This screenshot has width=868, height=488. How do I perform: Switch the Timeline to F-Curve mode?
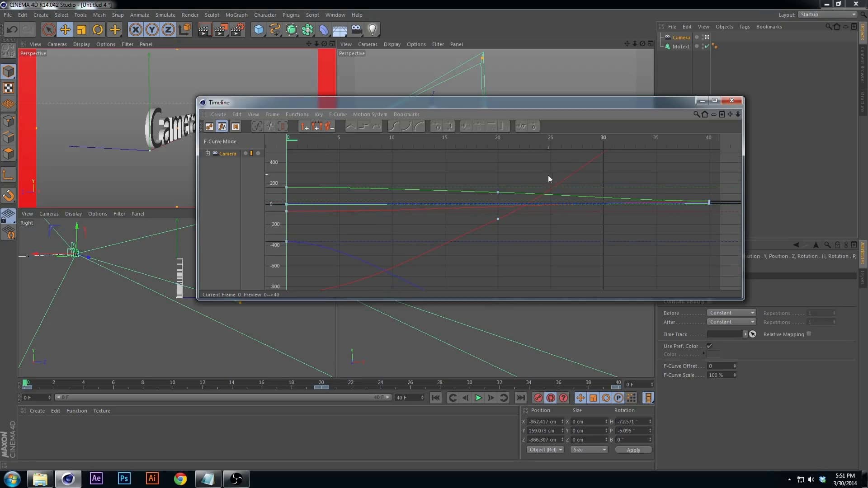[x=222, y=127]
